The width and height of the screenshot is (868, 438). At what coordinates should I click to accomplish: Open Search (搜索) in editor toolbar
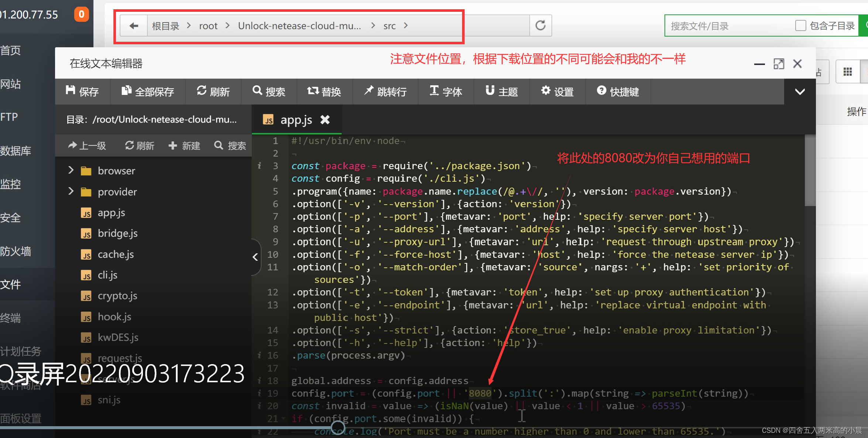coord(269,92)
